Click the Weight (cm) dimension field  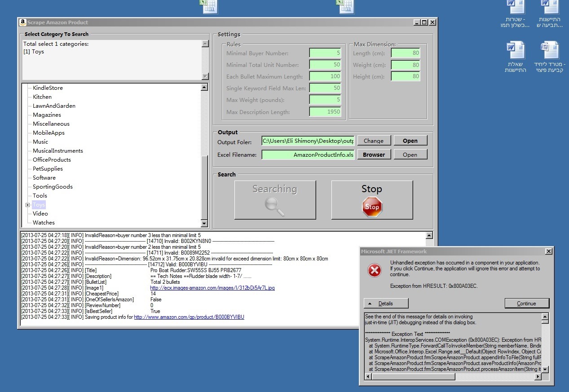point(406,65)
